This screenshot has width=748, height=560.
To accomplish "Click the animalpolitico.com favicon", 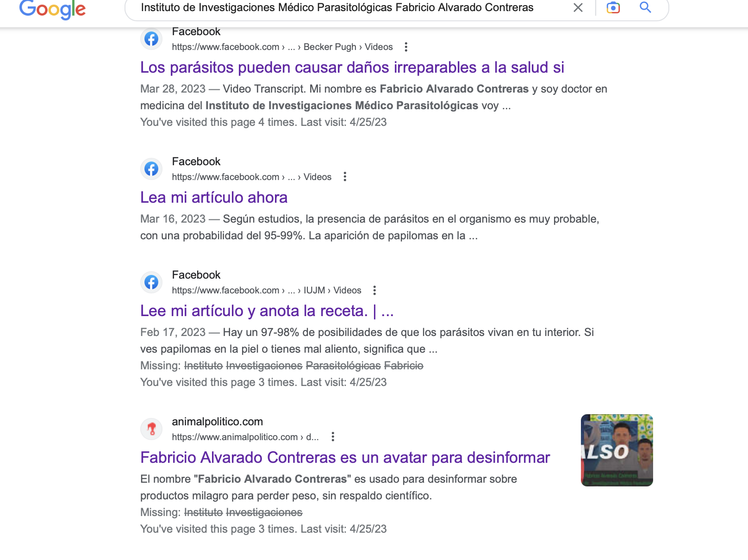I will coord(151,429).
